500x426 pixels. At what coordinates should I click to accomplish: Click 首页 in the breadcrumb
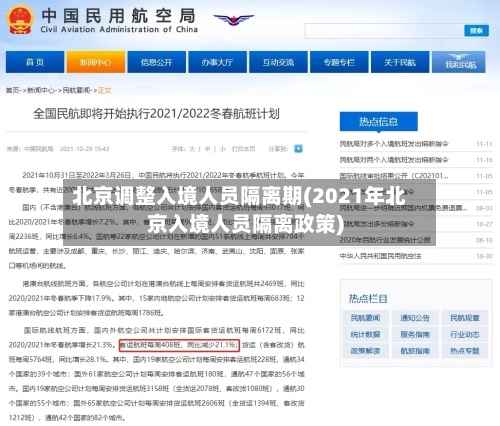pyautogui.click(x=12, y=90)
